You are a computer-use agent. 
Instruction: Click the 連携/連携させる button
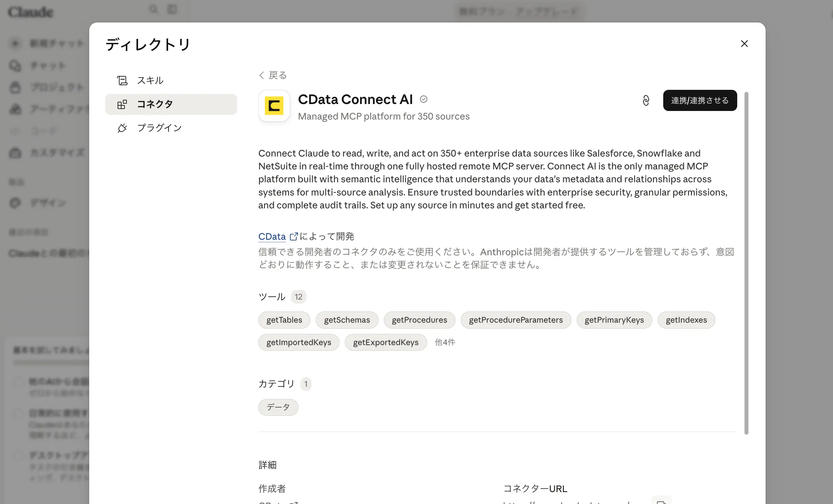coord(700,100)
